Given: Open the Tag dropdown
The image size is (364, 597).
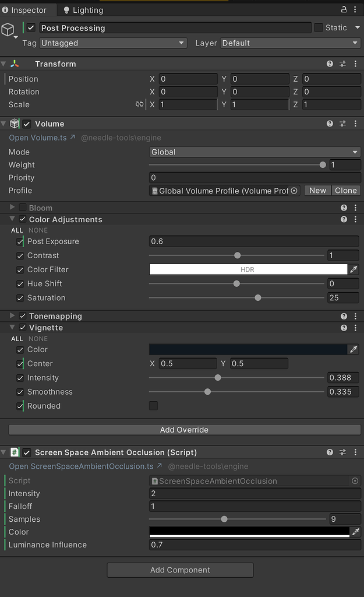Looking at the screenshot, I should coord(112,43).
